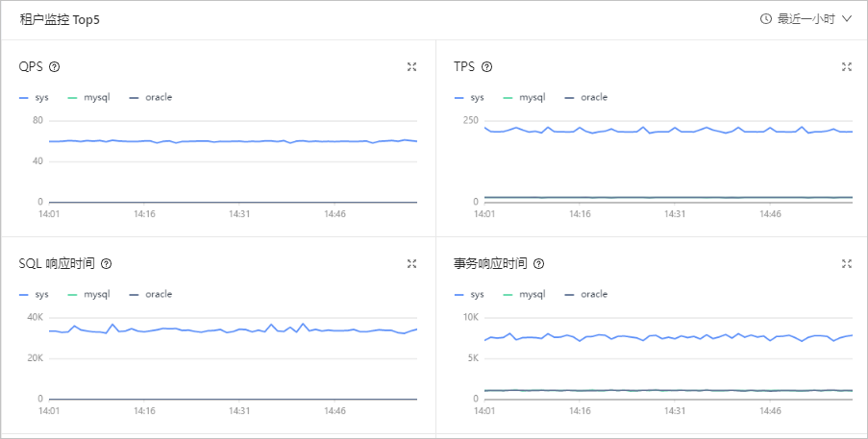Toggle mysql series in 事务响应时间 legend

[x=524, y=294]
